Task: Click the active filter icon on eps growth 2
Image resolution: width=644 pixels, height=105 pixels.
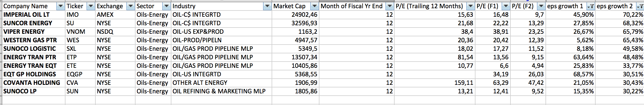Action: pyautogui.click(x=640, y=6)
